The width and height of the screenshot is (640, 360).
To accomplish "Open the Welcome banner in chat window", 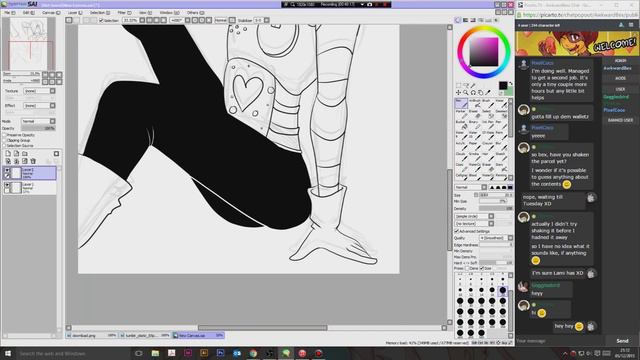I will [577, 44].
